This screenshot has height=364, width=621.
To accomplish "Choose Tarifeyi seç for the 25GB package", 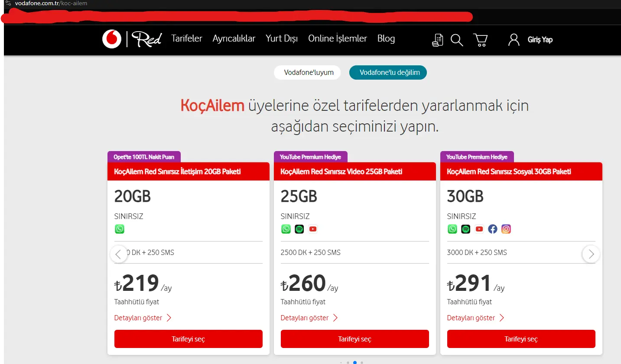I will coord(355,339).
